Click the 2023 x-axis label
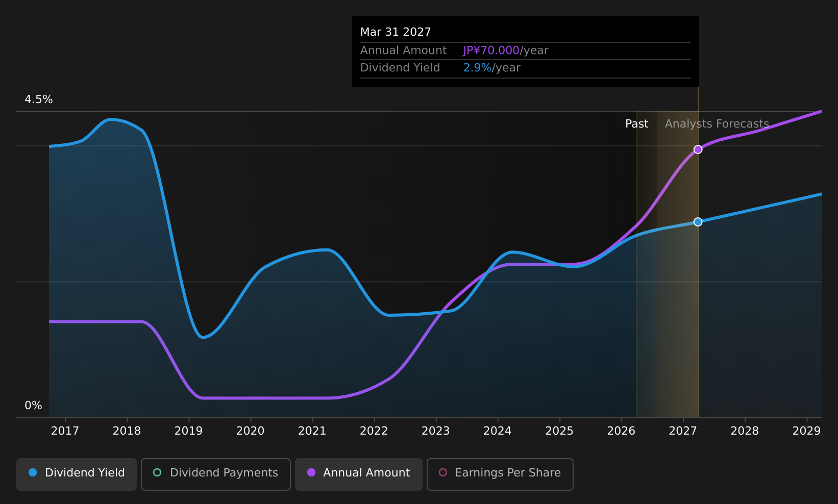The image size is (838, 504). [x=435, y=431]
